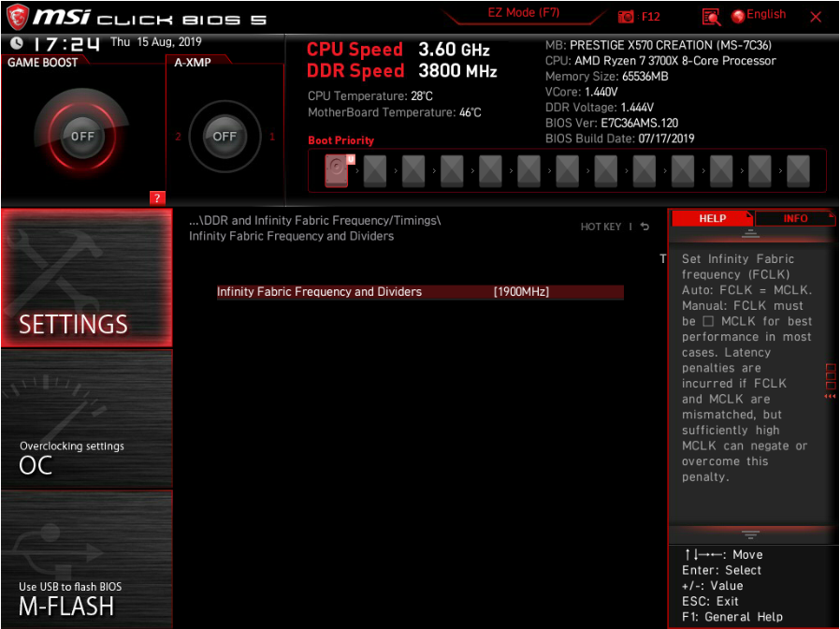840x629 pixels.
Task: Click the BIOS Build Date 07/17/2019 text
Action: pos(620,139)
